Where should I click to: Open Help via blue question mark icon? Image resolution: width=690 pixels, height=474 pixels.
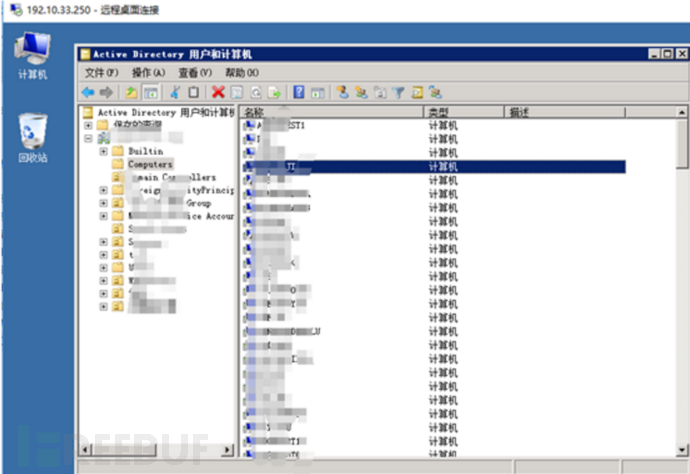(299, 92)
